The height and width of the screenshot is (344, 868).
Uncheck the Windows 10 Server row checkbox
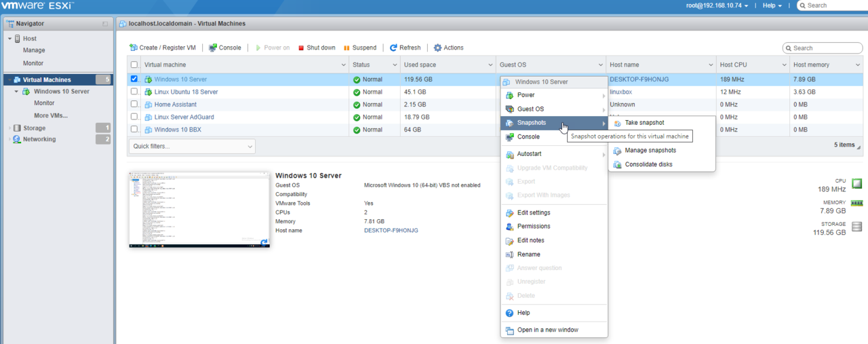pyautogui.click(x=134, y=79)
